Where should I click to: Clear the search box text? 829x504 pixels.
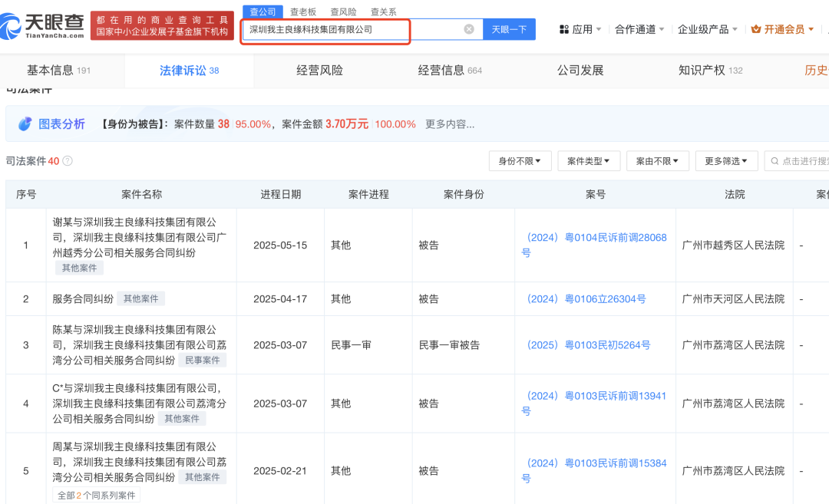469,29
